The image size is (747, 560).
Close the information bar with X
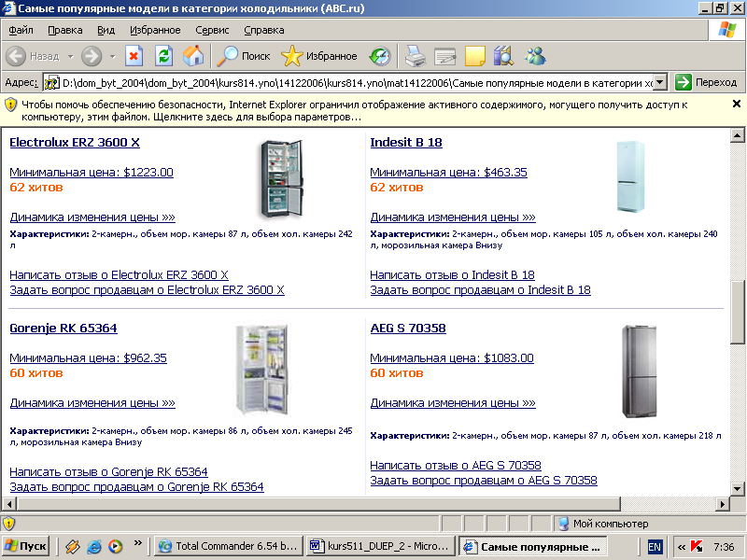tap(736, 104)
